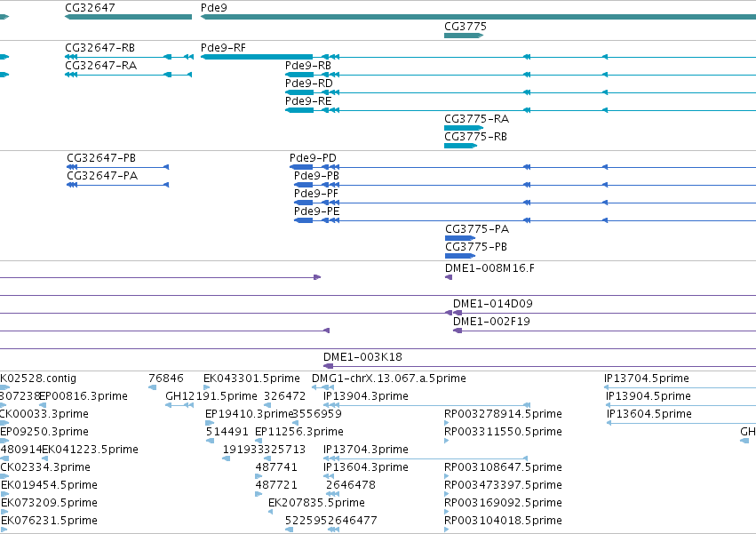This screenshot has height=534, width=756.
Task: Click the IP13904.3prime EST label
Action: [x=365, y=396]
